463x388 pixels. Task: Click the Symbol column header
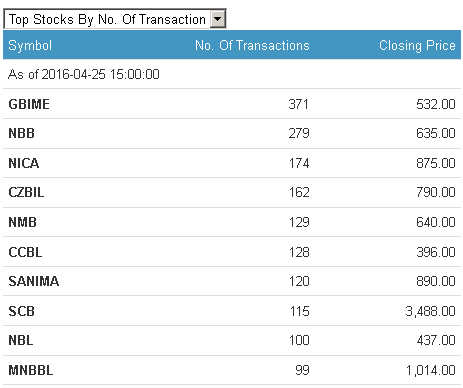tap(30, 45)
